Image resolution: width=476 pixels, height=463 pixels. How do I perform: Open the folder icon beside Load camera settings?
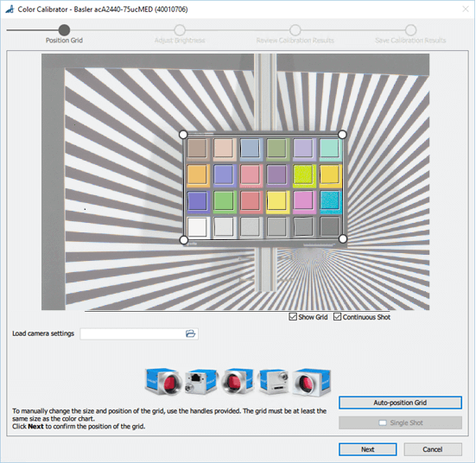[190, 333]
